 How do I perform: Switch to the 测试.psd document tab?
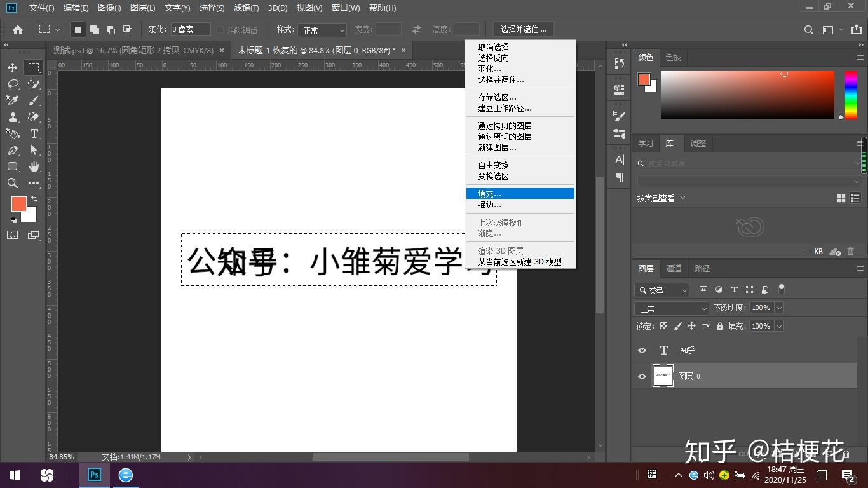tap(139, 50)
